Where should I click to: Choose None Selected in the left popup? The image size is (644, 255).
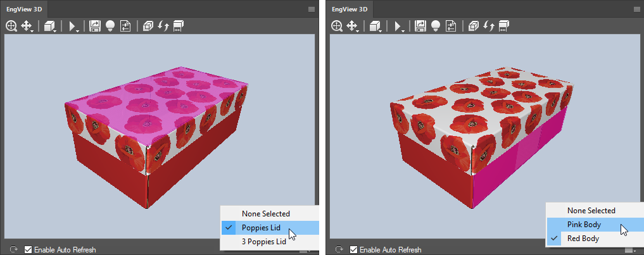point(265,214)
